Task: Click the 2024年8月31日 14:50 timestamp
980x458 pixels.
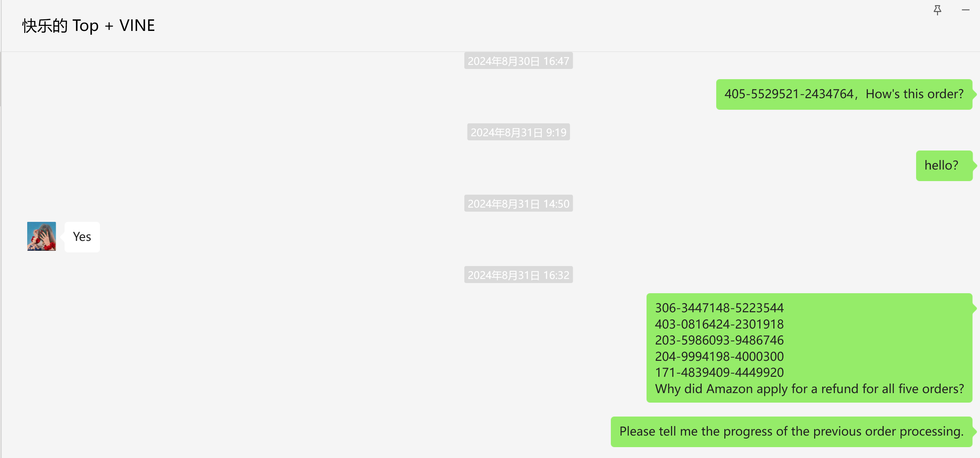Action: coord(518,204)
